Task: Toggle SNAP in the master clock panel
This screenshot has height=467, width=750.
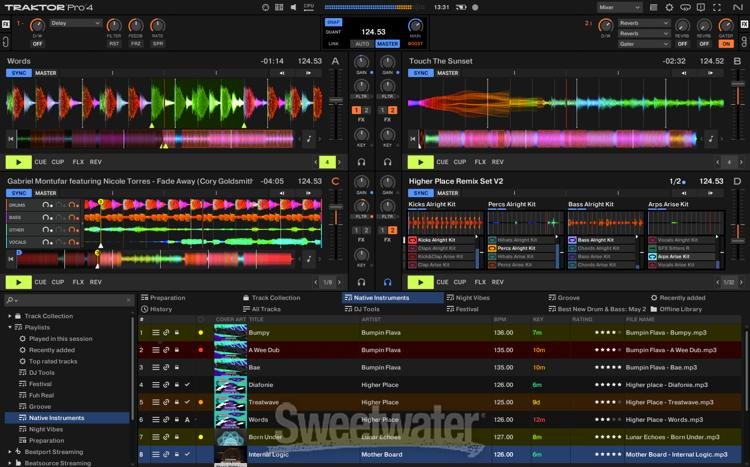Action: coord(333,22)
